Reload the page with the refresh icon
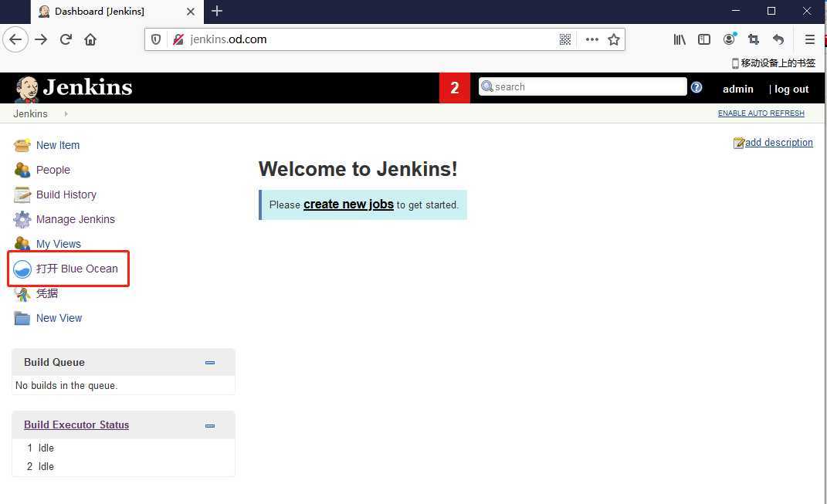The image size is (827, 504). pos(66,39)
